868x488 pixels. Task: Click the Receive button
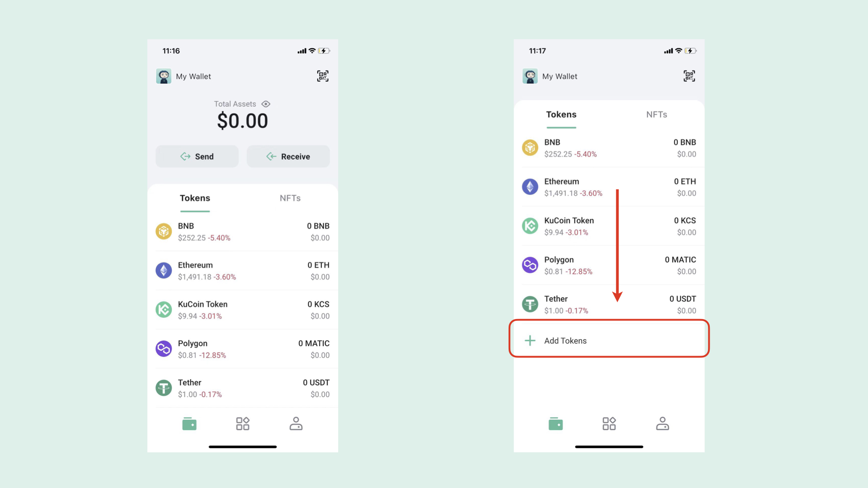click(x=288, y=156)
